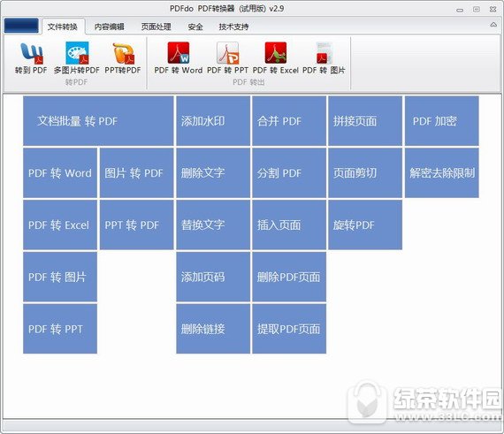Open the 解密去除限制 tile
This screenshot has height=434, width=504.
pos(441,173)
